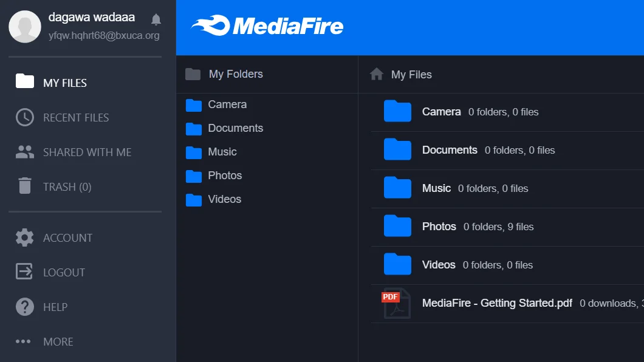
Task: Open ACCOUNT settings
Action: pyautogui.click(x=68, y=238)
